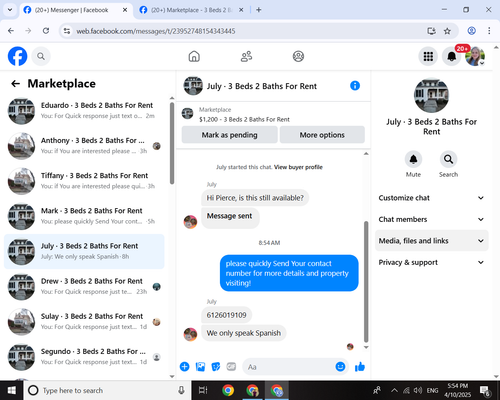Viewport: 500px width, 400px height.
Task: Go back with the arrow beside Marketplace
Action: (x=16, y=83)
